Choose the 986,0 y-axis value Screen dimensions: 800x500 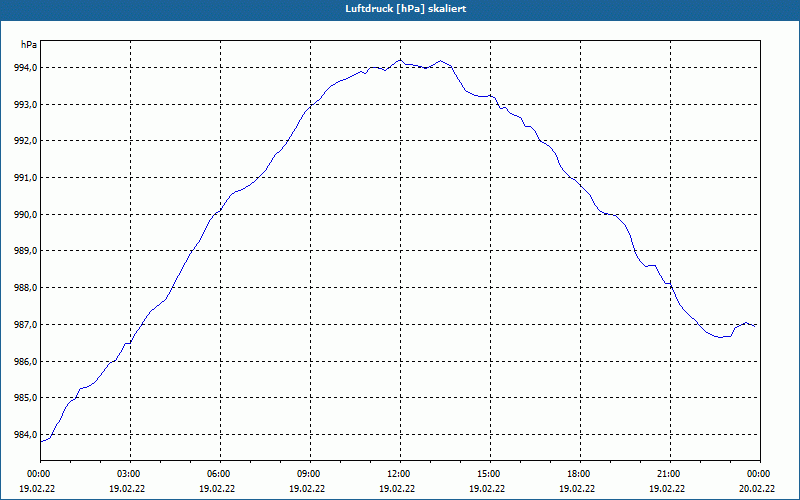coord(27,361)
